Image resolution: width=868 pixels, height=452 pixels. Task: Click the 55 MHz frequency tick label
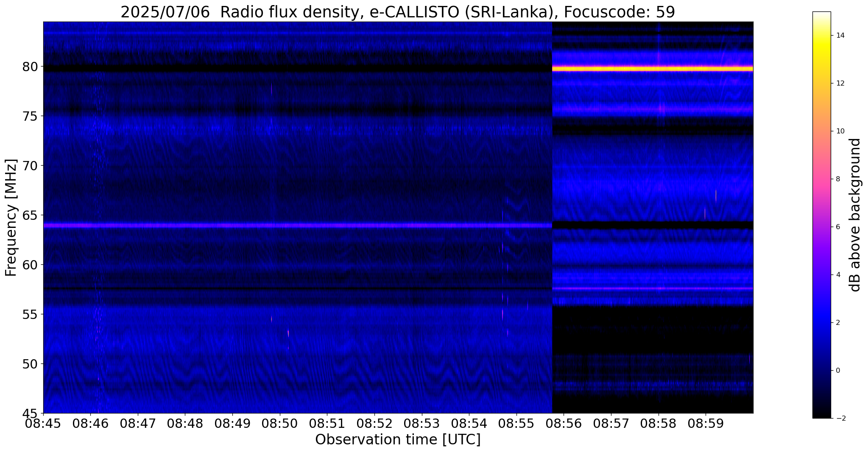[30, 314]
